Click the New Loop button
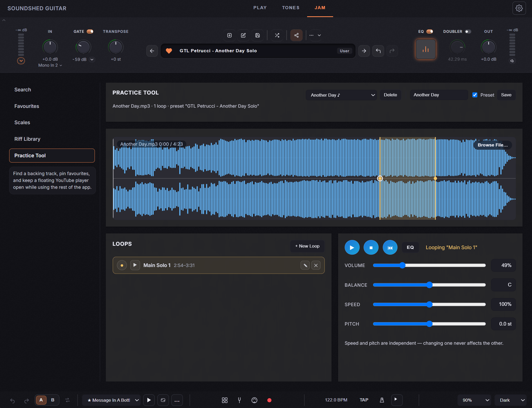The height and width of the screenshot is (408, 532). point(307,246)
